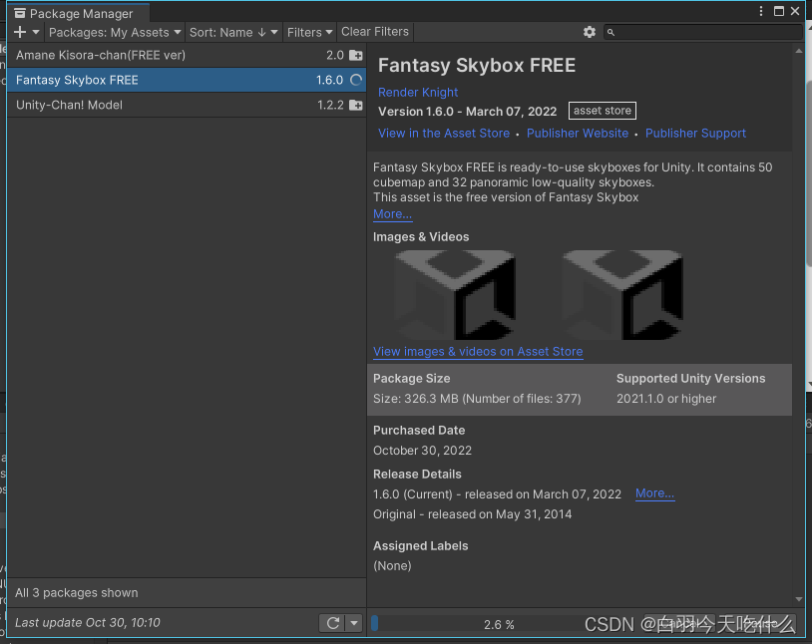Close the Package Manager window
The image size is (812, 644).
[x=795, y=11]
